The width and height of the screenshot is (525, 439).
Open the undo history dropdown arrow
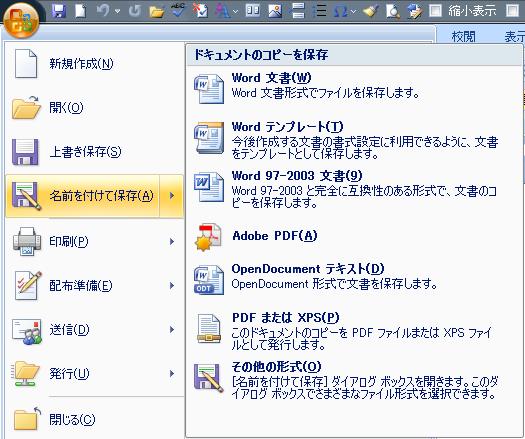coord(117,11)
